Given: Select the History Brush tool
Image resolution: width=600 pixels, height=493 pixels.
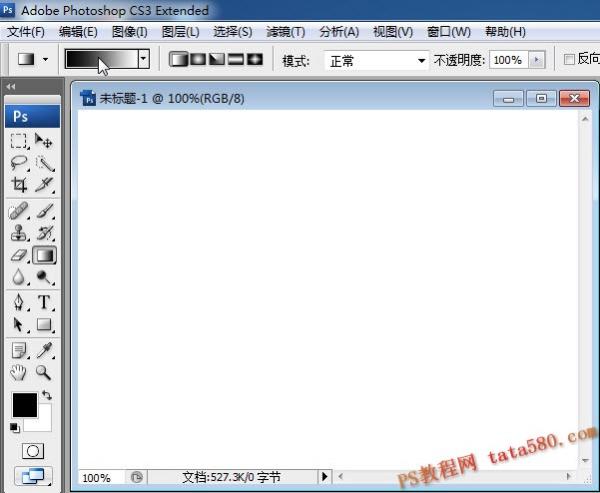Looking at the screenshot, I should point(44,233).
